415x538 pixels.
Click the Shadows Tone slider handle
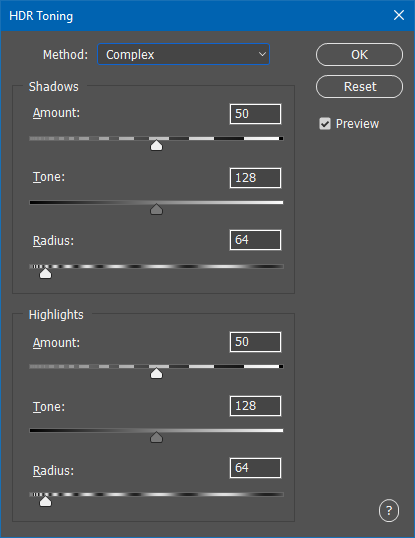[156, 209]
